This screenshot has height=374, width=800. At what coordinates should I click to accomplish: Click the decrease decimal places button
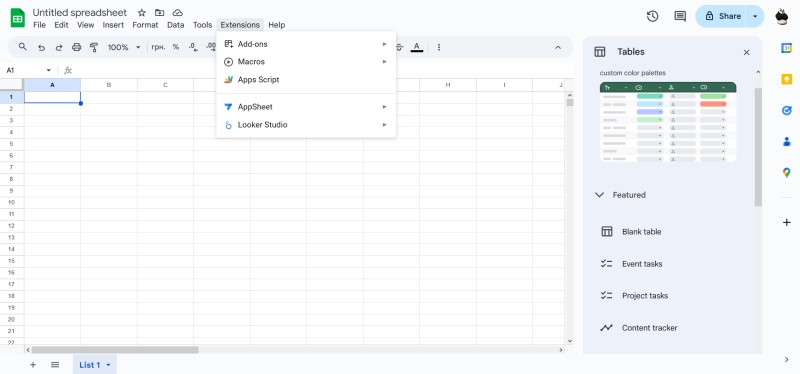point(193,47)
